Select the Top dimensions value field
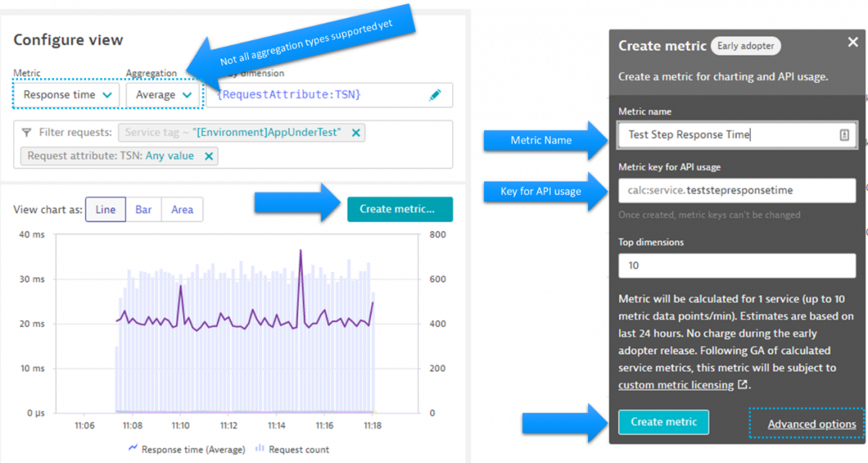Screen dimensions: 868x463 tap(736, 266)
